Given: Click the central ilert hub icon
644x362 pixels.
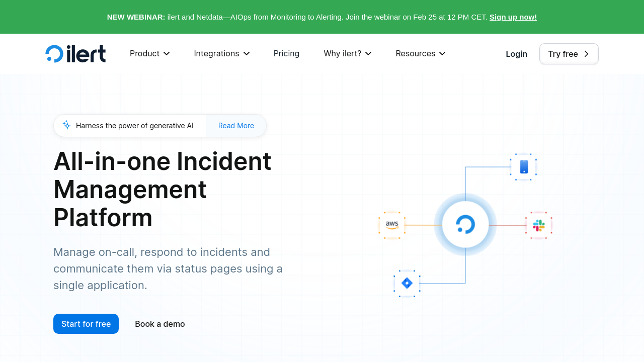Looking at the screenshot, I should 465,224.
